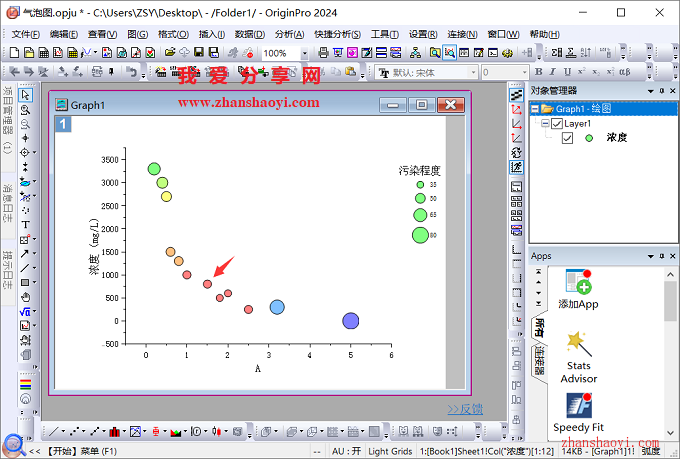Apply Italic formatting button
680x459 pixels.
552,72
